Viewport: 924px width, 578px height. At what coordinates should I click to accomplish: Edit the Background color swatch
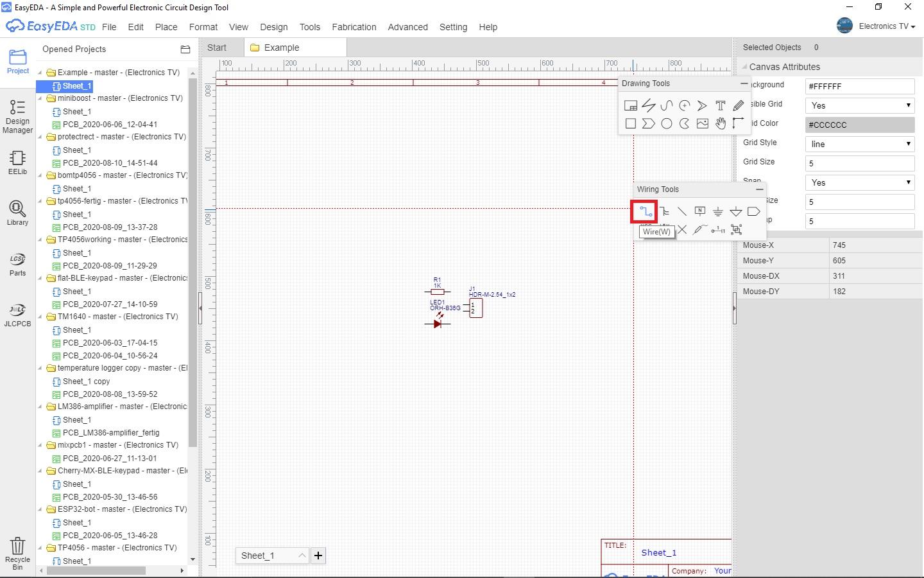[x=859, y=86]
